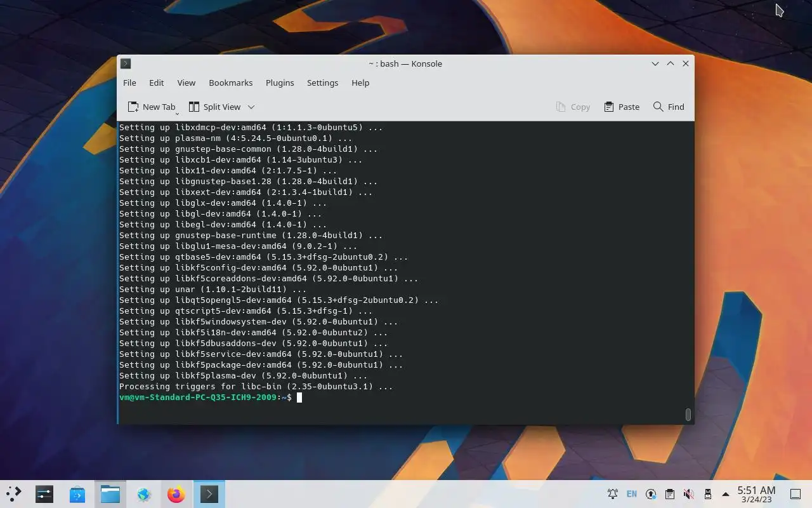This screenshot has height=508, width=812.
Task: Click the 'libkf5plasma-dev' output line
Action: [243, 376]
